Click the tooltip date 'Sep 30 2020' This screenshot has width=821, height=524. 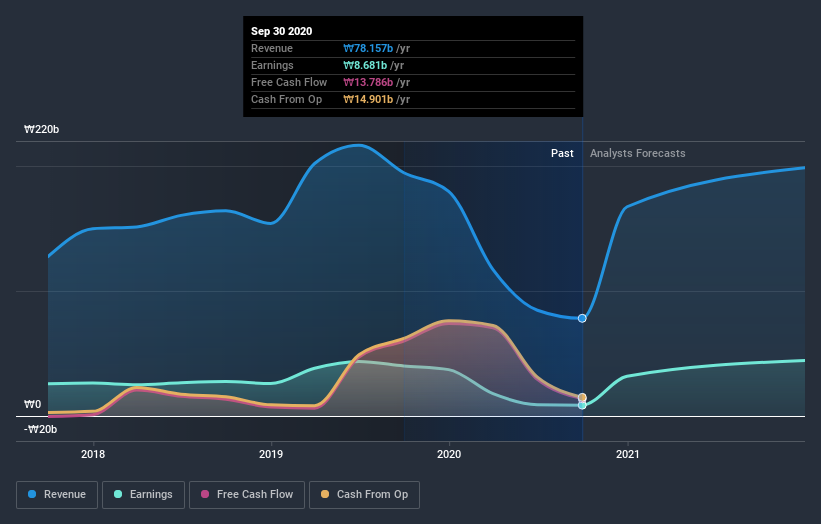282,31
